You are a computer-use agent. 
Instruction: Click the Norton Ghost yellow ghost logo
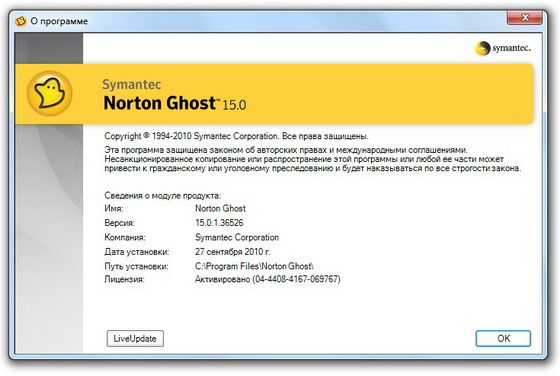[x=50, y=94]
